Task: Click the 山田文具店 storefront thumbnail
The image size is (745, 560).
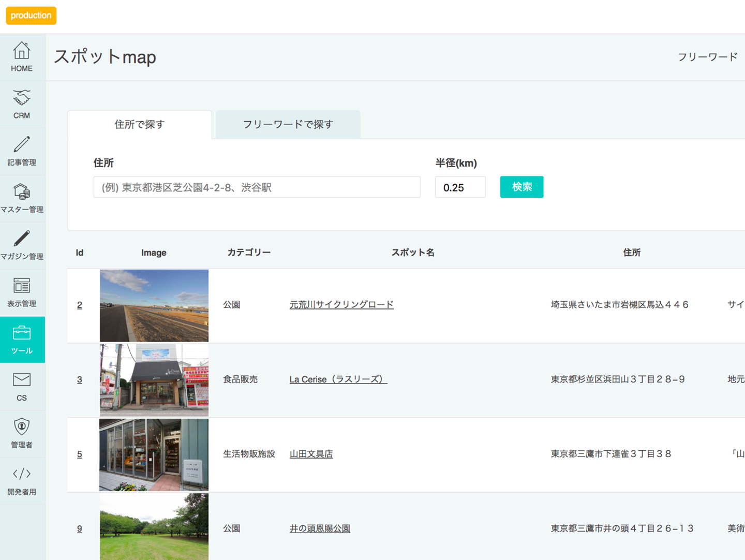Action: pyautogui.click(x=154, y=455)
